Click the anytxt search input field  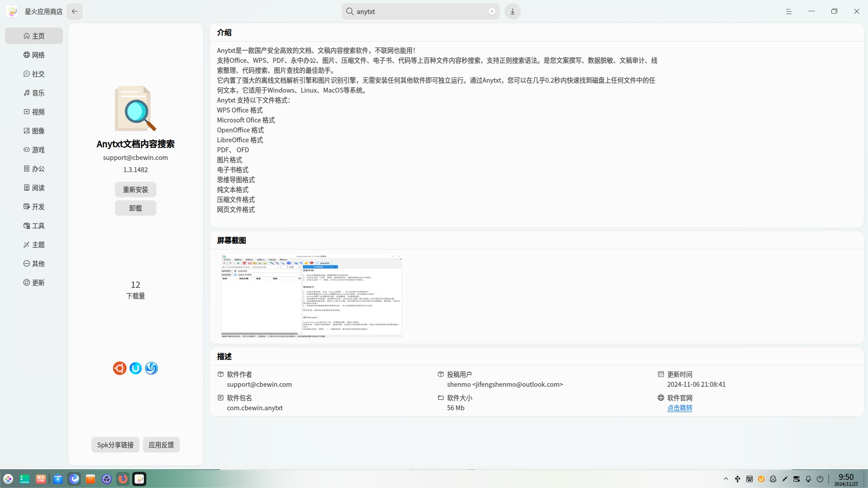pos(420,11)
